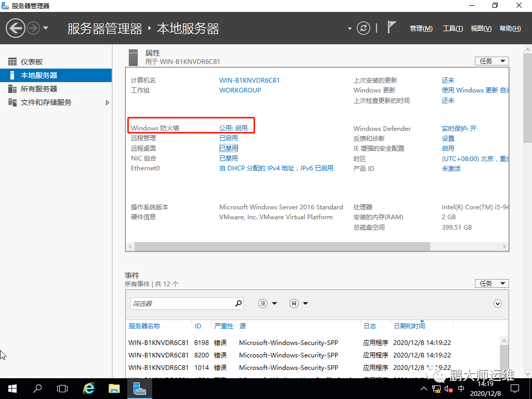The image size is (532, 399).
Task: Open the navigation history dropdown arrow
Action: 46,28
